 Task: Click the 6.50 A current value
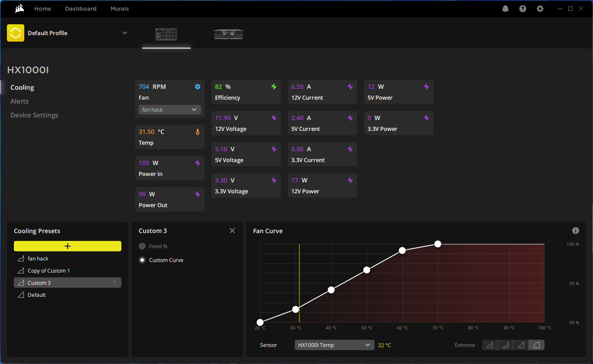(x=301, y=87)
